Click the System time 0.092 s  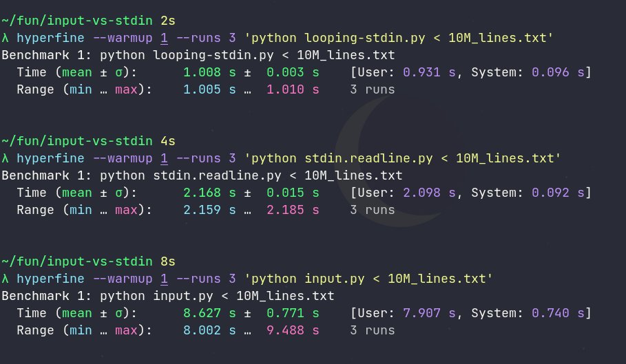point(558,193)
